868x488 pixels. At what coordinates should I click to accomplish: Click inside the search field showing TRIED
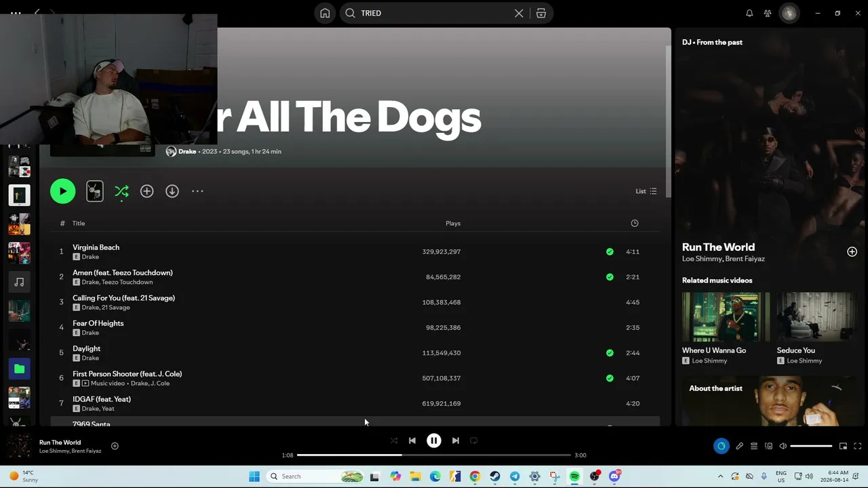click(x=434, y=13)
